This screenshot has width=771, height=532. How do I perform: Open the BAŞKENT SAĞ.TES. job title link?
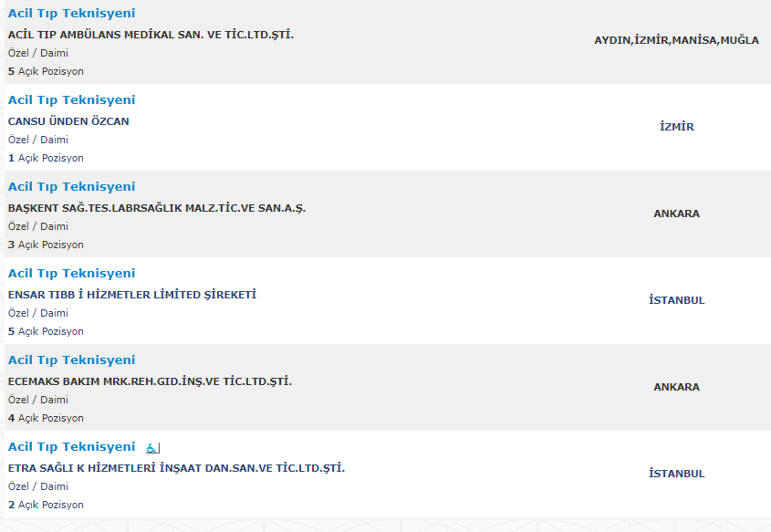(71, 186)
